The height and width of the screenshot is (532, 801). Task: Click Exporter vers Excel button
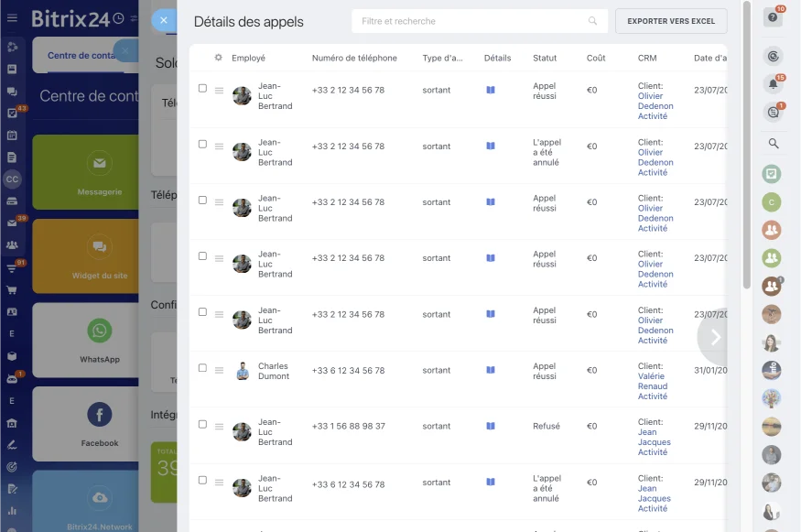(x=671, y=21)
